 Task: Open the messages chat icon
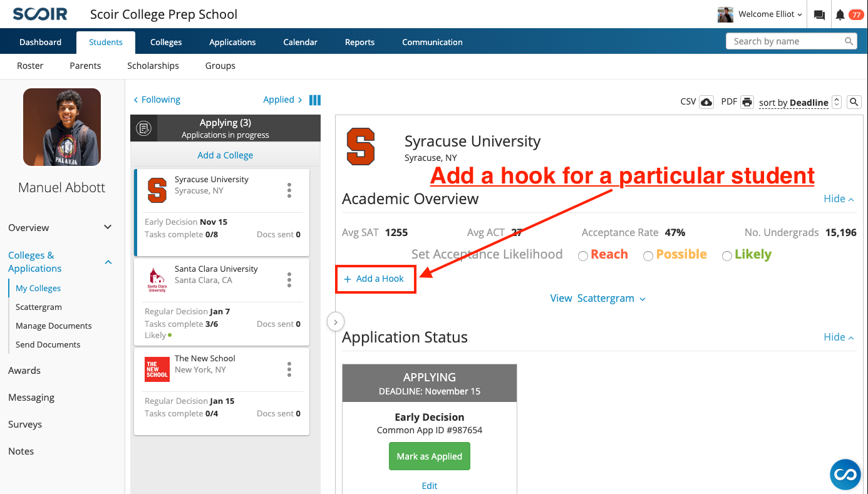pos(819,15)
